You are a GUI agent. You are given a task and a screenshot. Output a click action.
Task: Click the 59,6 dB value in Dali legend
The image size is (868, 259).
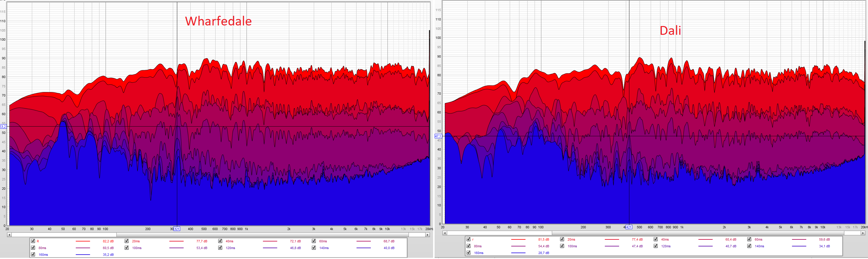click(824, 239)
